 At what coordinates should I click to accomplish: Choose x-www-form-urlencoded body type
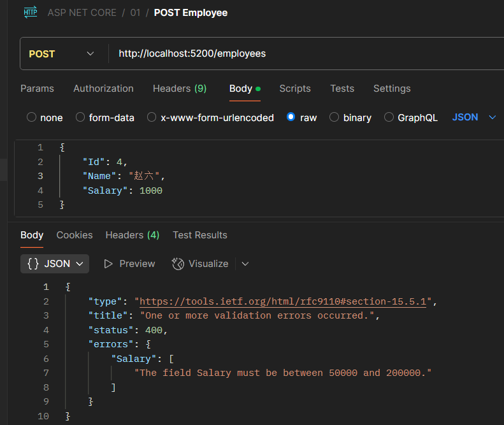(152, 117)
